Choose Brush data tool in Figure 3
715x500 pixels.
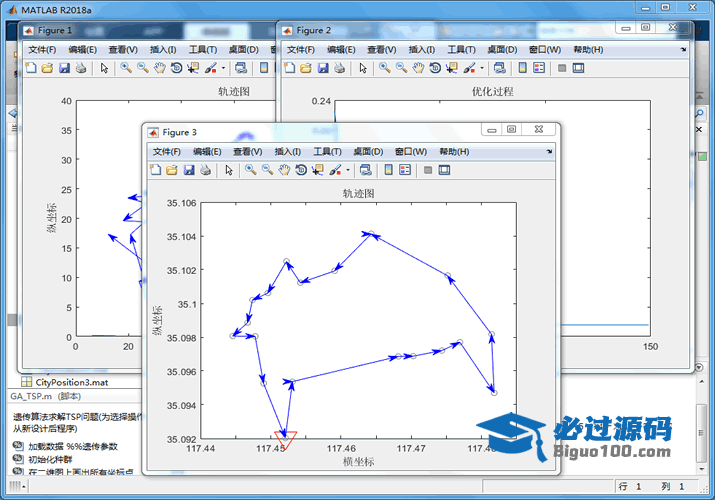[336, 170]
